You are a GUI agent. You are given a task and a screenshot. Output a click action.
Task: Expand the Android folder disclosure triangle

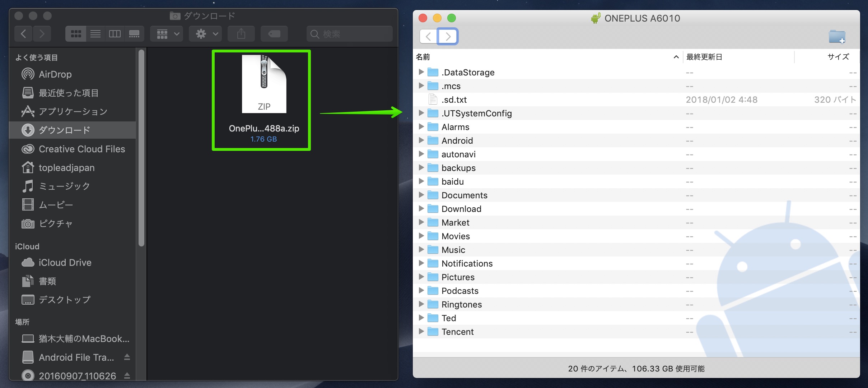click(x=421, y=140)
